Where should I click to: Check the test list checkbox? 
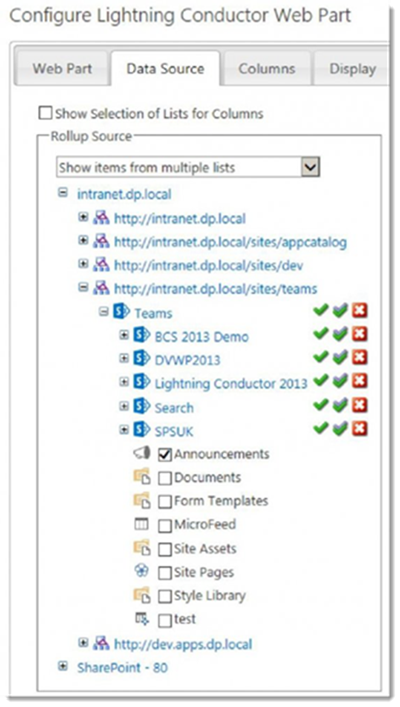pyautogui.click(x=165, y=620)
